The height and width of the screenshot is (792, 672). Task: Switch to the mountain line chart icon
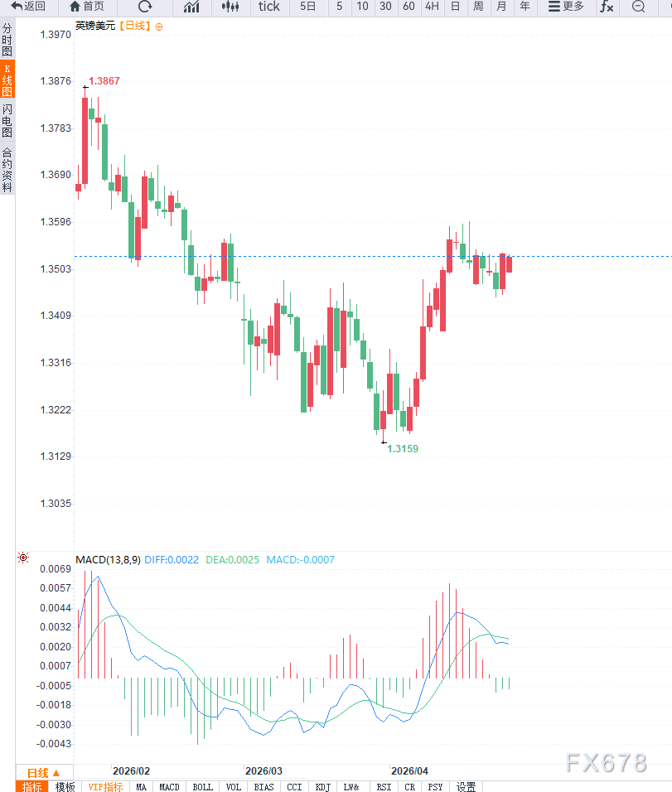pos(191,7)
